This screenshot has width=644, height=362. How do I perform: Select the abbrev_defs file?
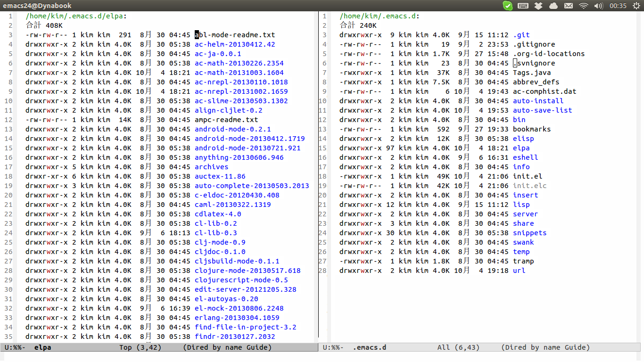pos(536,82)
